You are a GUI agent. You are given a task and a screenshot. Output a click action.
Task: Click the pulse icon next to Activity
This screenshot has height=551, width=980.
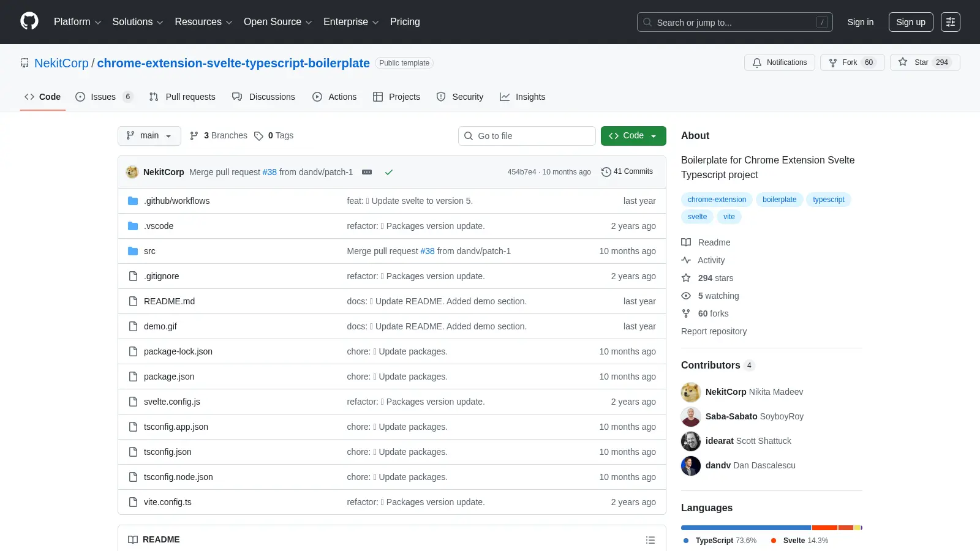[686, 260]
